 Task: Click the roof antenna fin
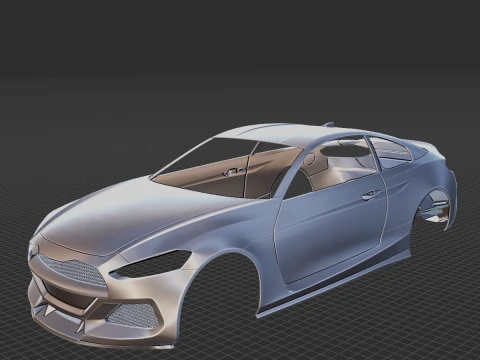(x=328, y=125)
